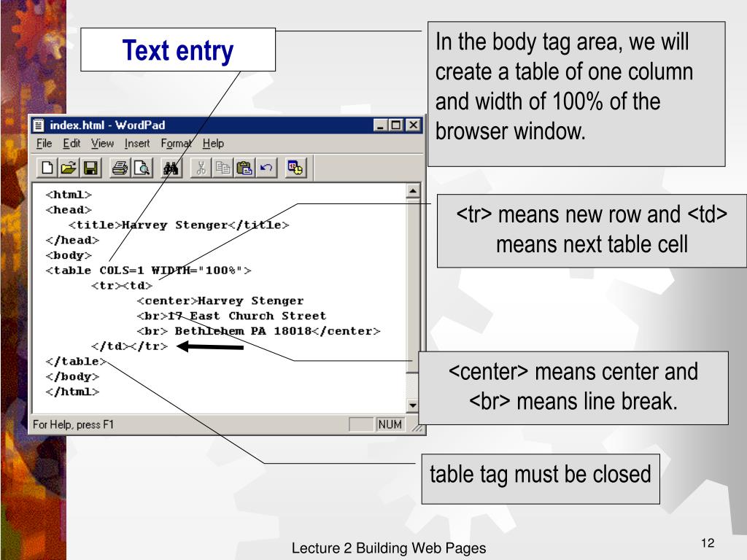Viewport: 747px width, 560px height.
Task: Click the scrollbar up arrow in WordPad
Action: point(413,191)
